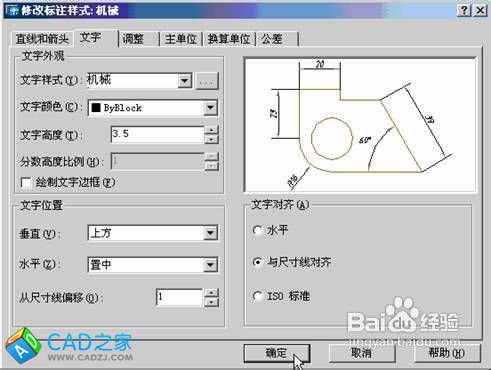Increase 从尺寸线偏移 with the up arrow

(x=211, y=293)
